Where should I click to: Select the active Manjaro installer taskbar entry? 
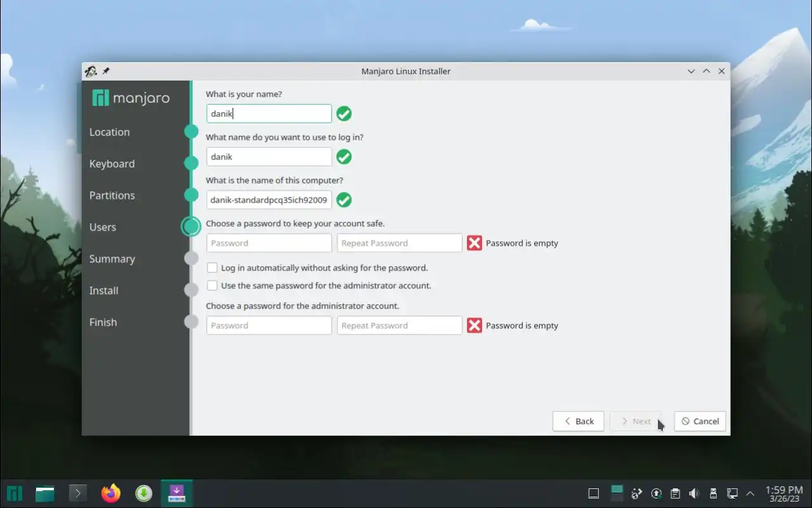(177, 493)
